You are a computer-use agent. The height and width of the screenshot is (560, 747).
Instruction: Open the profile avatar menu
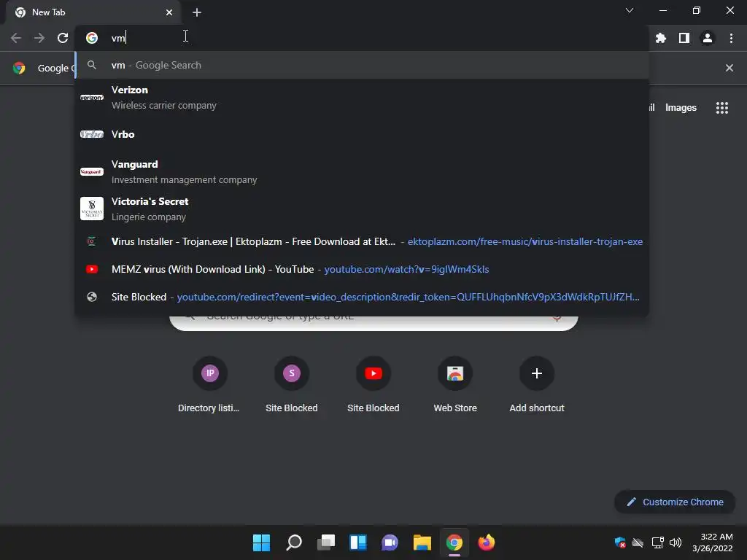coord(708,38)
